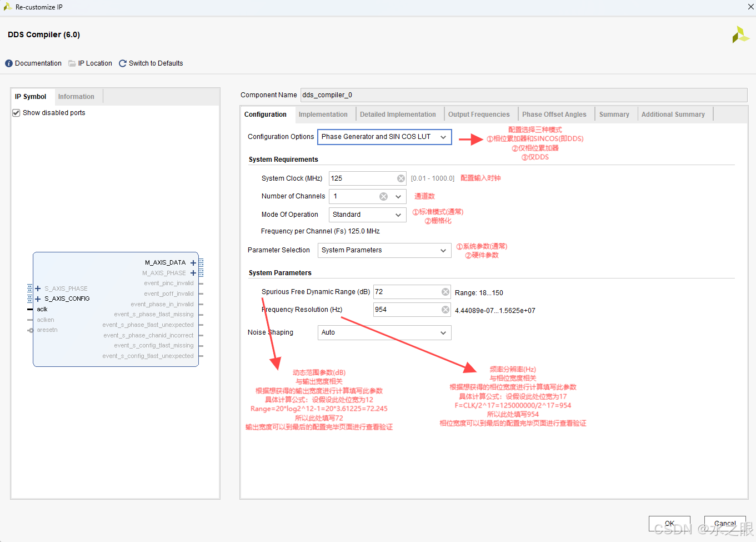Viewport: 756px width, 542px height.
Task: Switch to Output Frequencies tab
Action: 479,115
